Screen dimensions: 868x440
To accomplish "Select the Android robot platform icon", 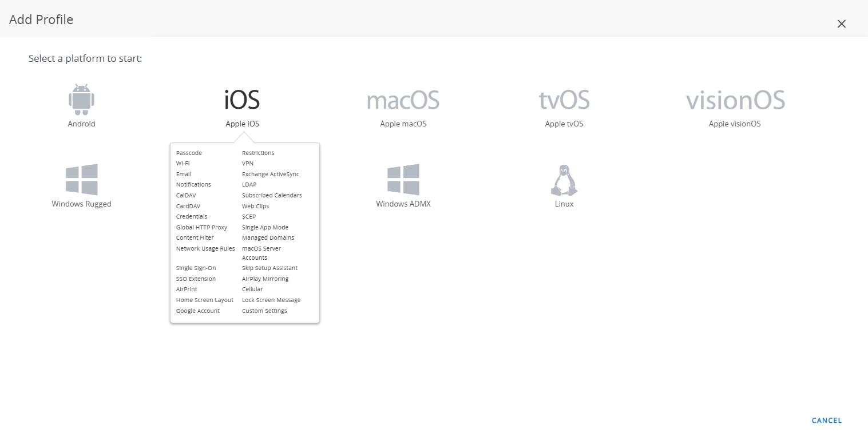I will 81,100.
